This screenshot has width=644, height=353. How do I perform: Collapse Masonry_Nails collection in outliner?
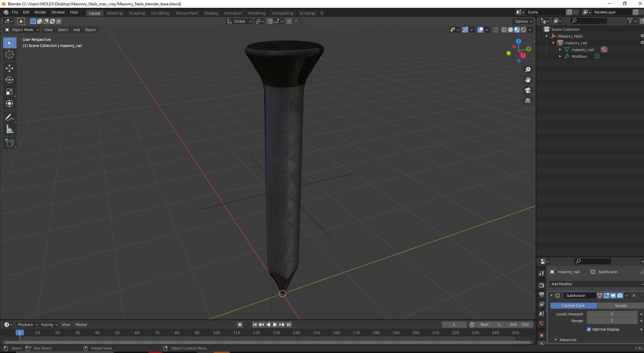[x=546, y=36]
